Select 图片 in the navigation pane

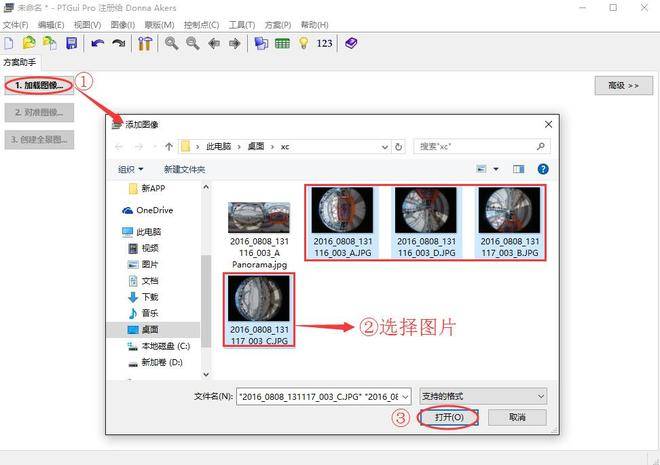click(143, 264)
